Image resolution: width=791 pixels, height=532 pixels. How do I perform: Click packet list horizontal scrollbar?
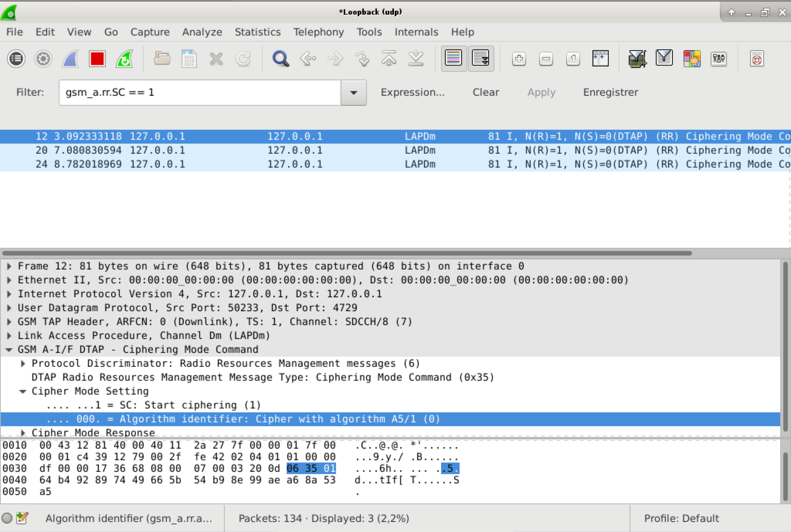[347, 253]
